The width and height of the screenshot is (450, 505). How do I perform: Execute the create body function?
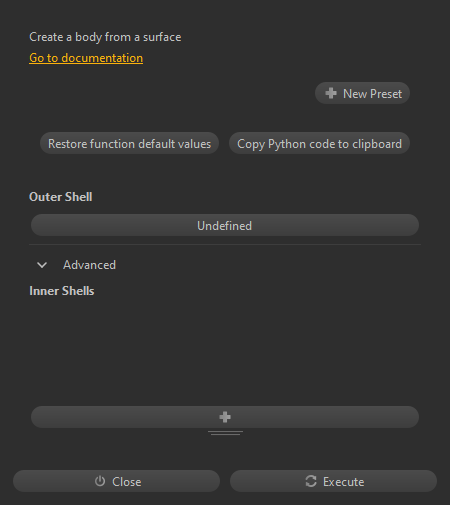[333, 481]
